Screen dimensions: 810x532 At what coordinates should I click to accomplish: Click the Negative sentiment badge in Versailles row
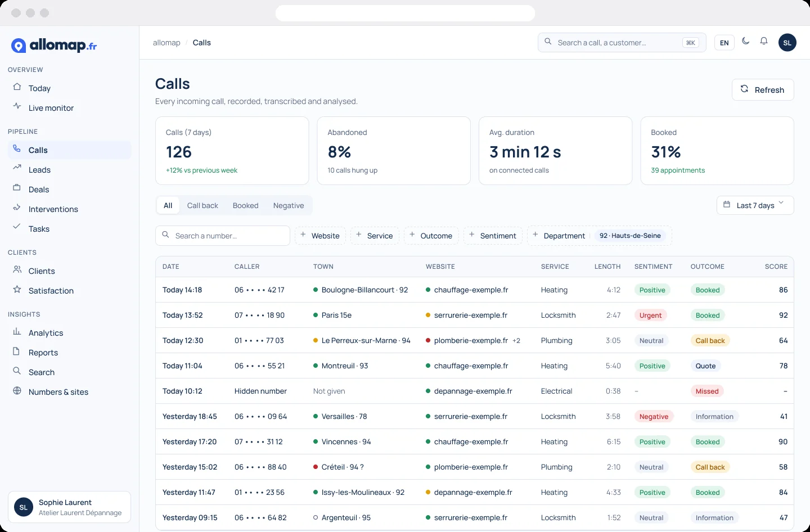coord(654,417)
